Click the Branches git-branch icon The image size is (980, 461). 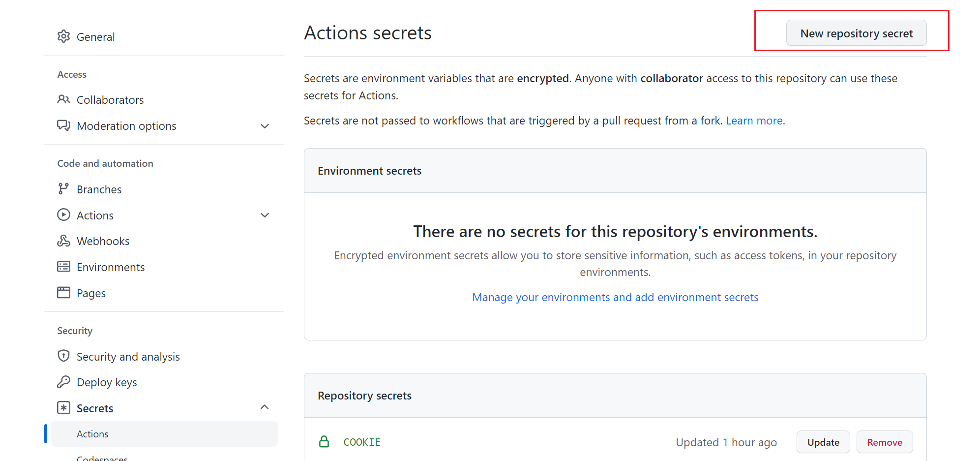[63, 189]
